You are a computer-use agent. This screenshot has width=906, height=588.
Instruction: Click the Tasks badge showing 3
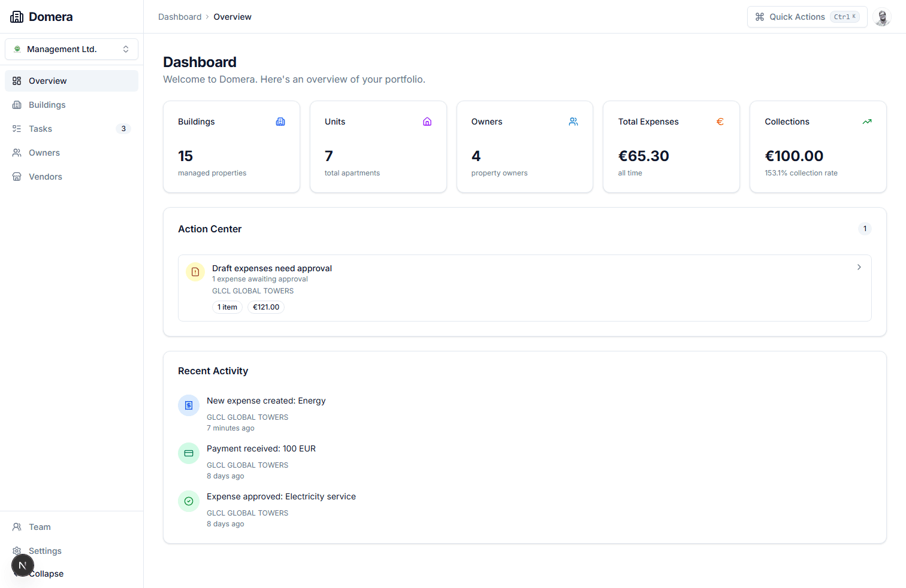click(123, 128)
